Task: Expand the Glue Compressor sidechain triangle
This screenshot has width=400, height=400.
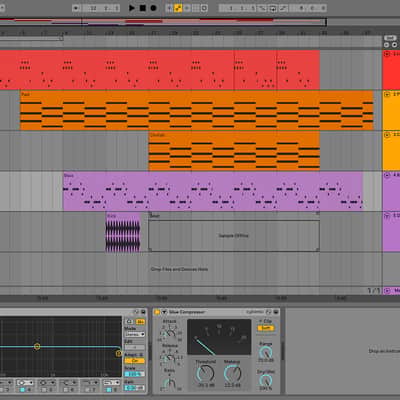Action: click(x=164, y=312)
